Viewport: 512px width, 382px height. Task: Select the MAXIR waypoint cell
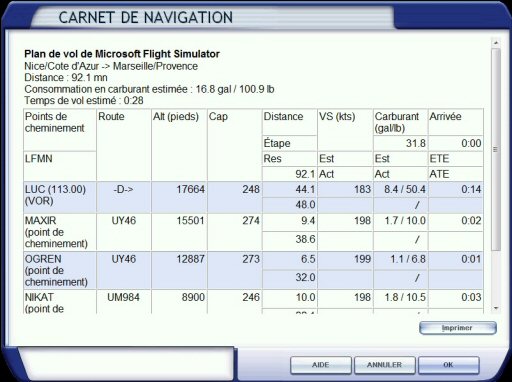pos(60,232)
